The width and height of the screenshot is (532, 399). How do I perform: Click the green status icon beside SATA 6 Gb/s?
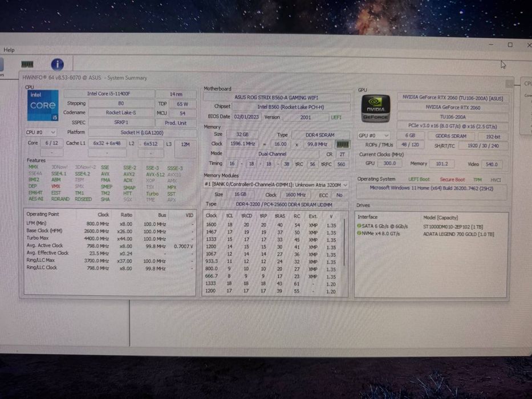point(359,226)
